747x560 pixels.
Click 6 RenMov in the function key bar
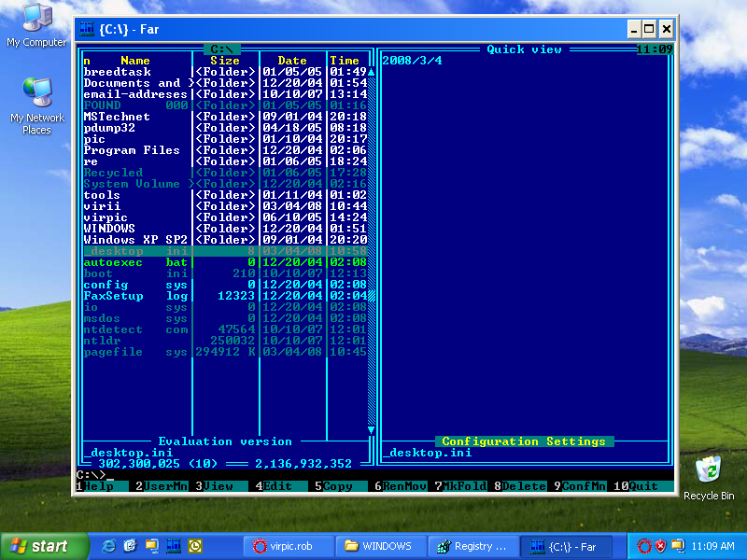point(401,486)
